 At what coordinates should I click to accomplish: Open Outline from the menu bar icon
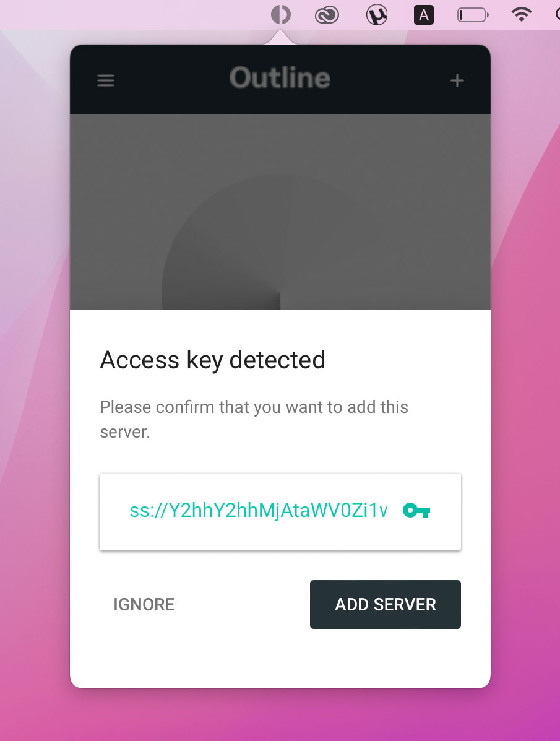[280, 15]
